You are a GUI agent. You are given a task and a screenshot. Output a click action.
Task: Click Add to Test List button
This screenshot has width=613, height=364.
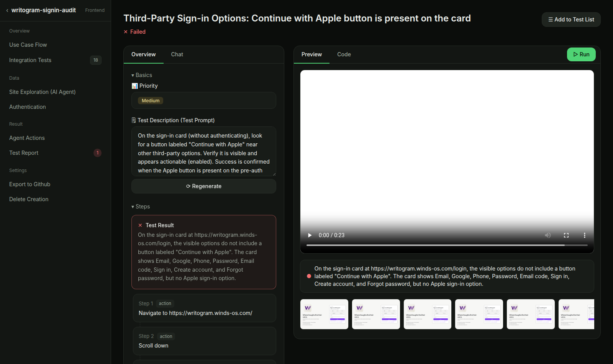[571, 20]
